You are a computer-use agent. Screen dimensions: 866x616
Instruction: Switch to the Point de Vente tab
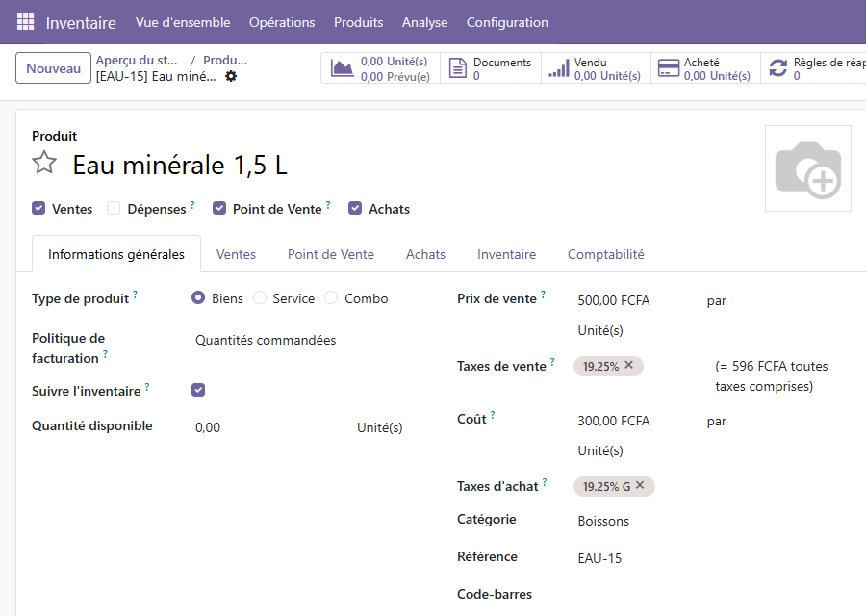(x=331, y=254)
